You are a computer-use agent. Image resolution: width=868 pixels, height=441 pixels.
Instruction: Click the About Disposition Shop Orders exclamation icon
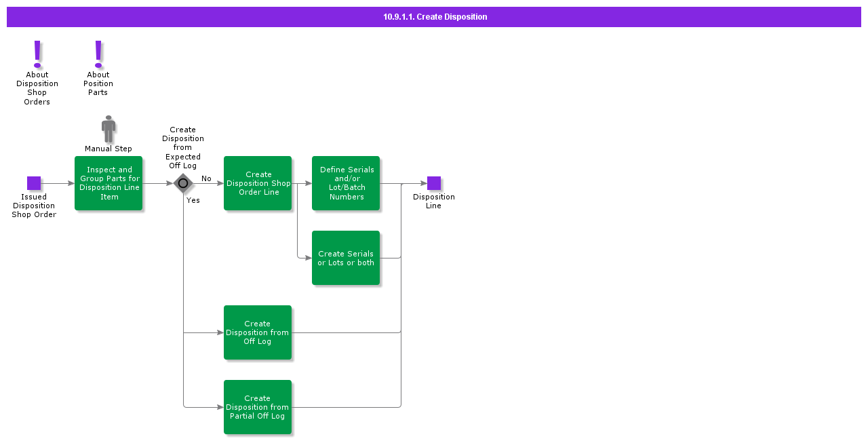(x=37, y=54)
